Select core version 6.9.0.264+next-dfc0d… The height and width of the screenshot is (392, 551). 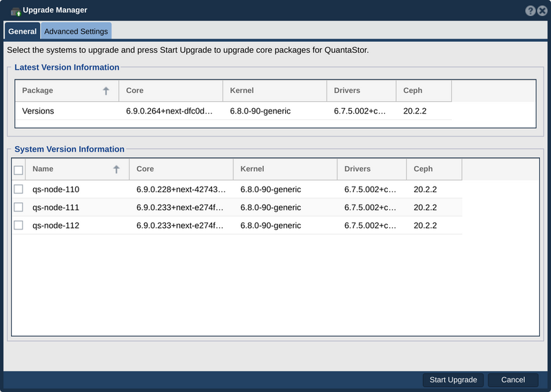[x=169, y=111]
